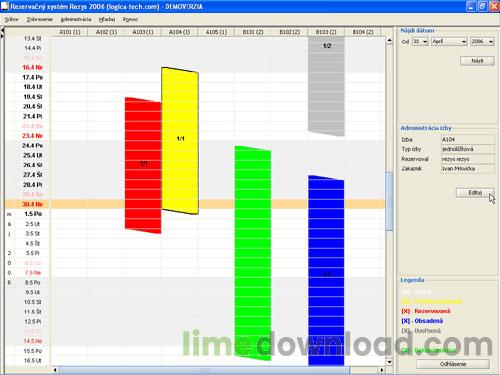
Task: Select the red reservation block in A103
Action: tap(143, 165)
